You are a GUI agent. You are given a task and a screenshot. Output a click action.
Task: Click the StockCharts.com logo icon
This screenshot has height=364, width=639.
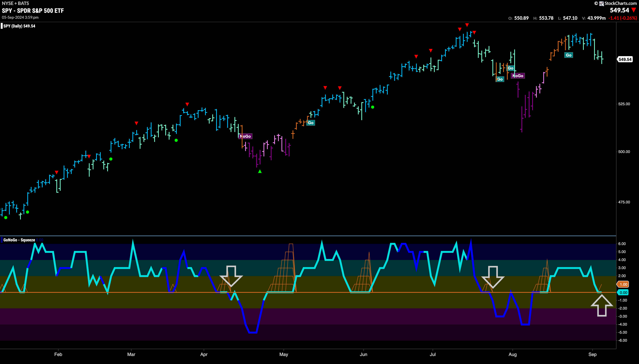pyautogui.click(x=602, y=3)
